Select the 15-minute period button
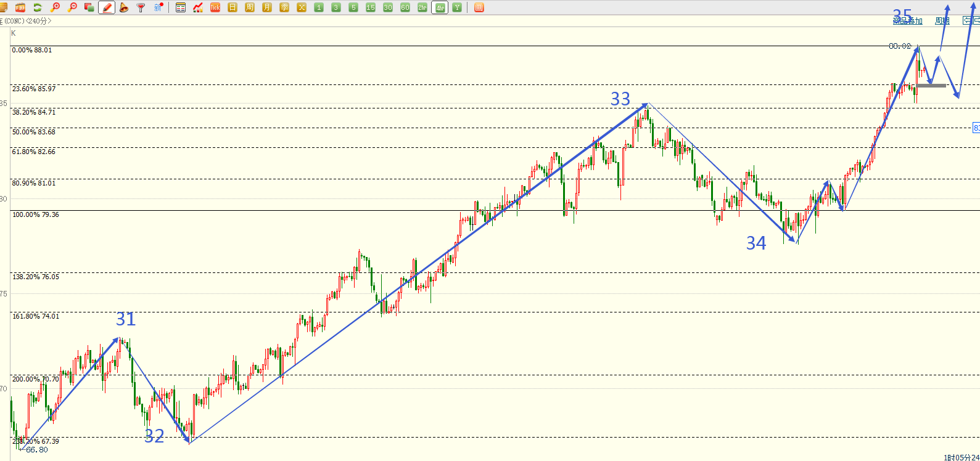 371,7
